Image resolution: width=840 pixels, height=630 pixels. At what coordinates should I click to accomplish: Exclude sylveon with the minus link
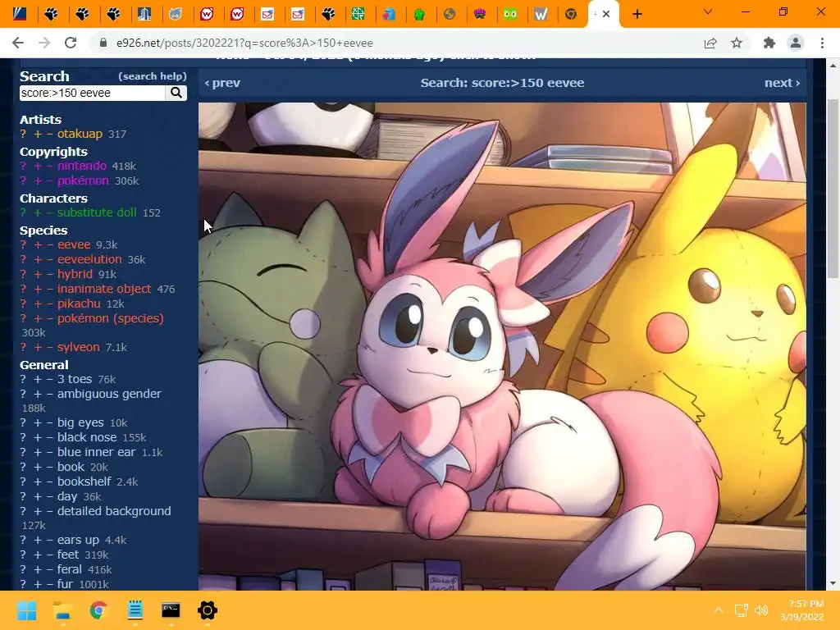click(x=50, y=347)
